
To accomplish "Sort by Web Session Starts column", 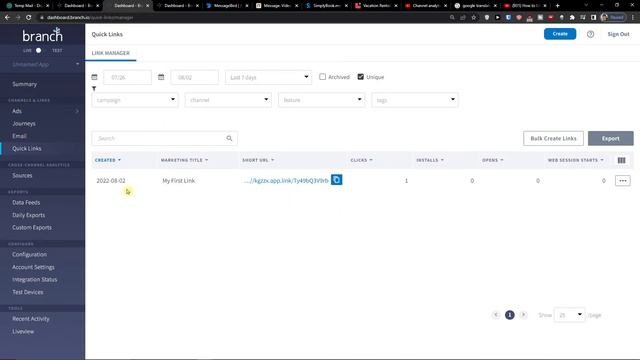I will click(576, 160).
